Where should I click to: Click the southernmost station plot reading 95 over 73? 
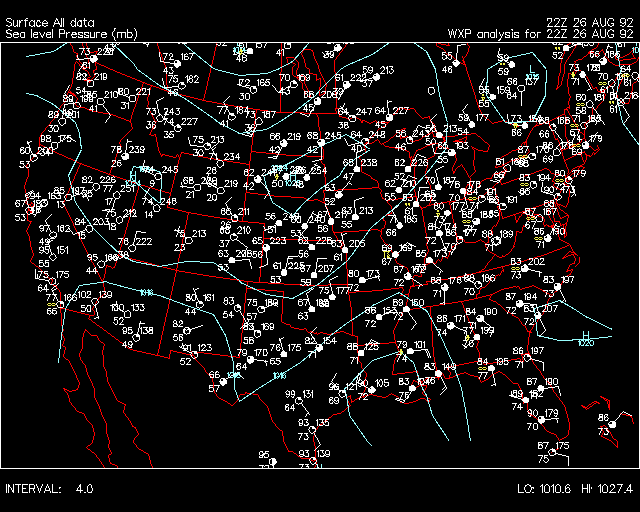(264, 461)
